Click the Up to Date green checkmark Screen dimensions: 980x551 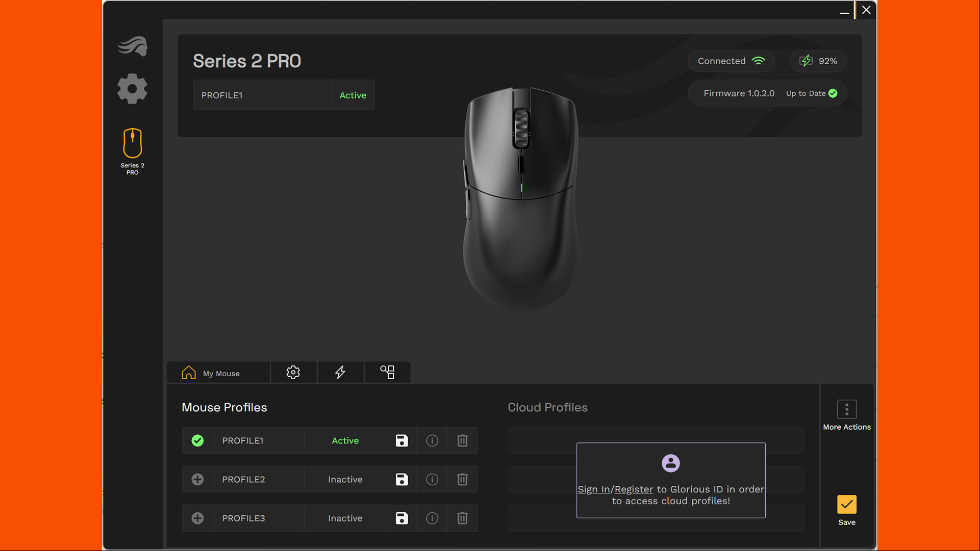coord(833,93)
